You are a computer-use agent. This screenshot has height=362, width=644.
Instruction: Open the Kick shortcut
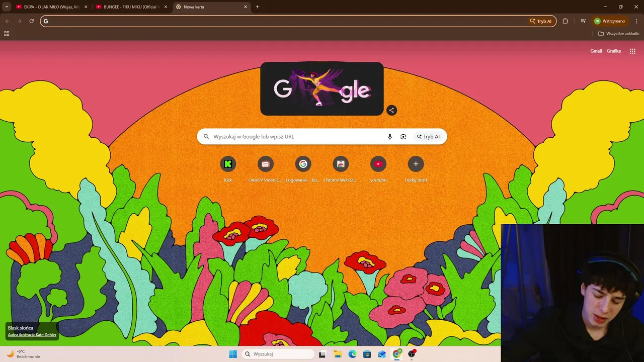coord(228,169)
